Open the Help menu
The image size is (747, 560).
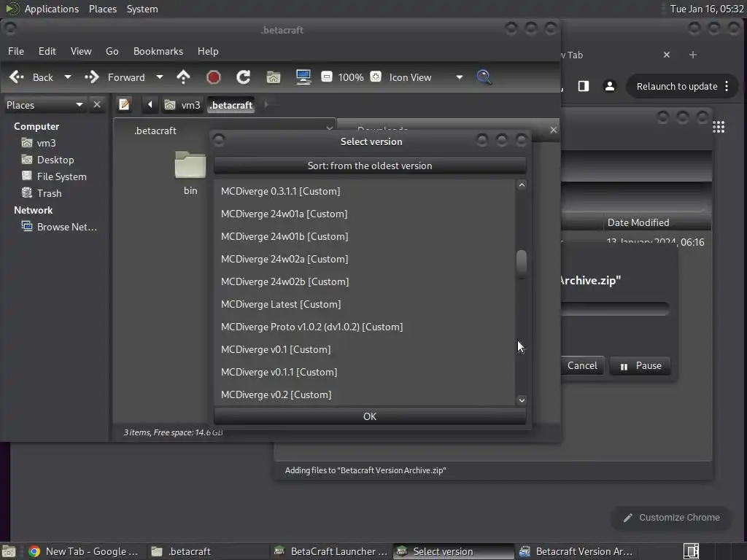point(208,51)
